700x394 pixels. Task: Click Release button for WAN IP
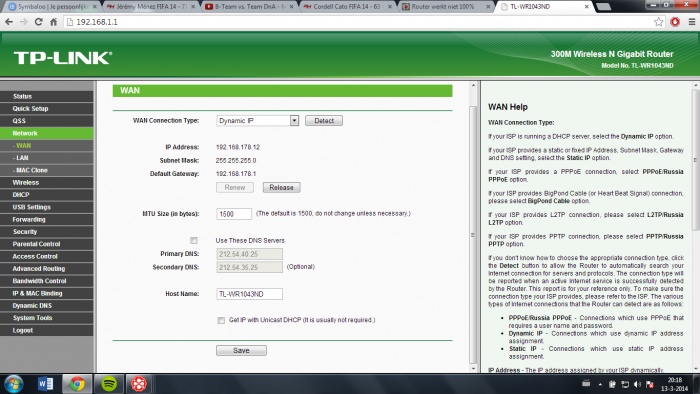coord(281,187)
